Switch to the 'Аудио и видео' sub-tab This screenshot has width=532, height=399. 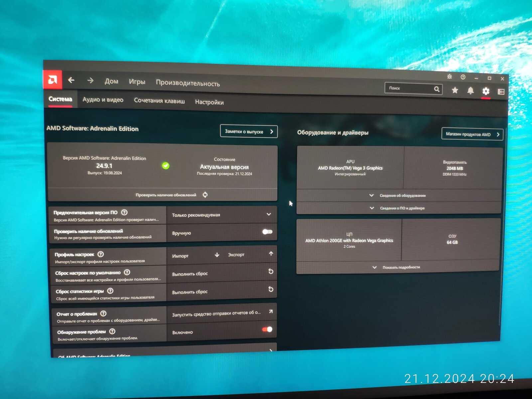pyautogui.click(x=103, y=100)
